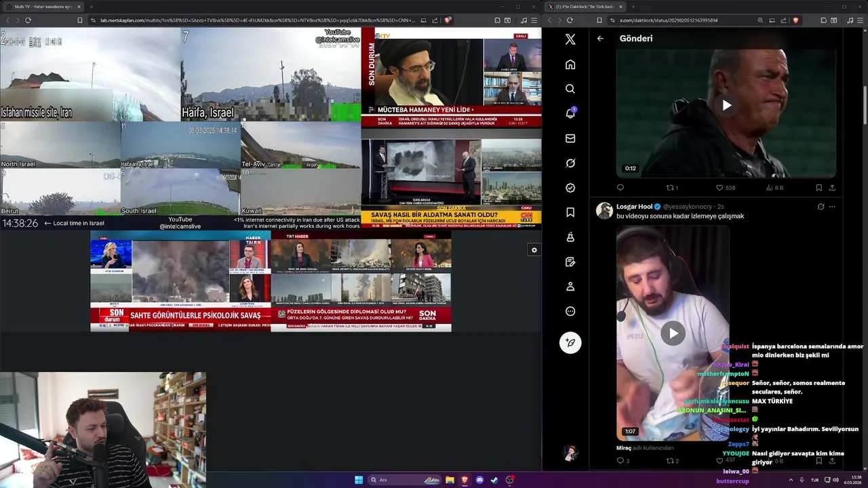Image resolution: width=868 pixels, height=488 pixels.
Task: Open Brave shields icon in X window
Action: (x=796, y=20)
